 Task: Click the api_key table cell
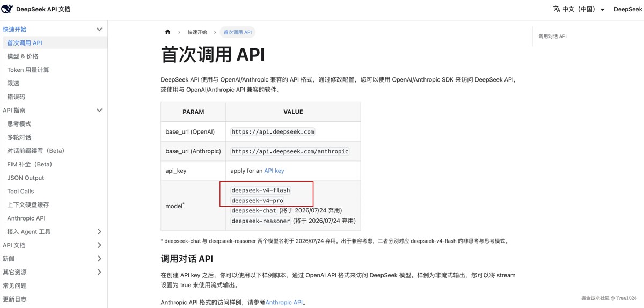pos(193,171)
